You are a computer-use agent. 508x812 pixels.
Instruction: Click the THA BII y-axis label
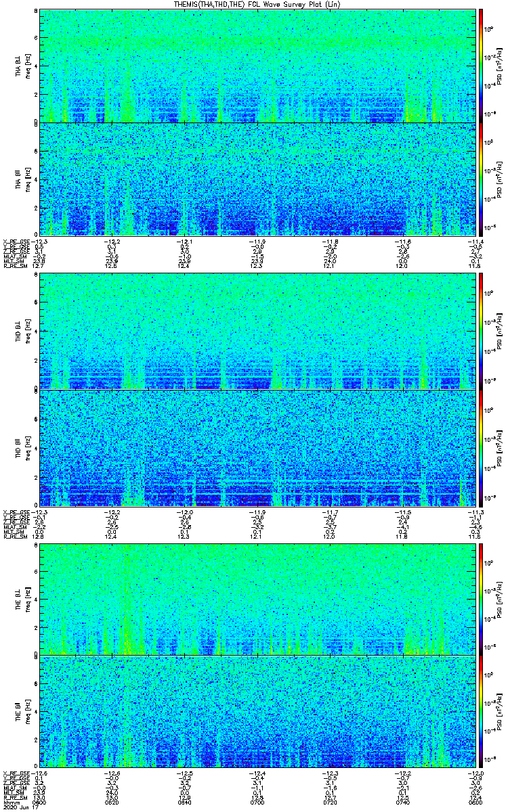(x=20, y=179)
